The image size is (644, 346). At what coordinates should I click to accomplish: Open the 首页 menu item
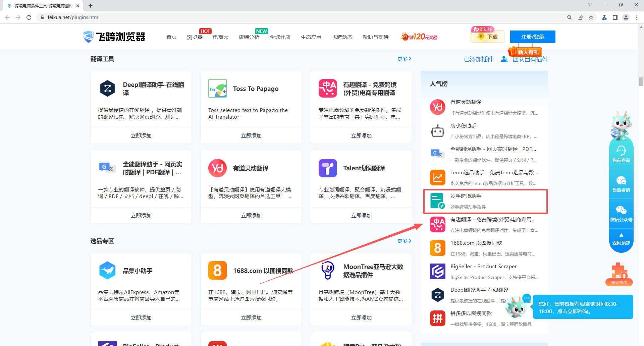tap(172, 37)
